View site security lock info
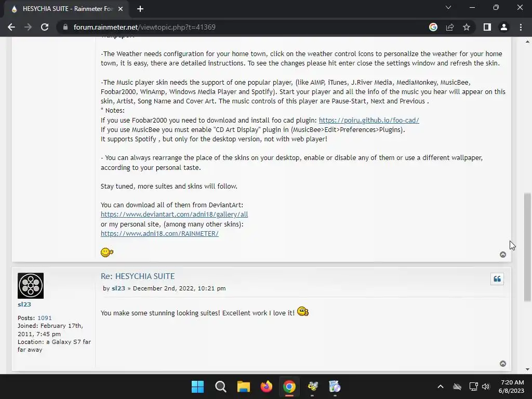The height and width of the screenshot is (399, 532). tap(65, 27)
